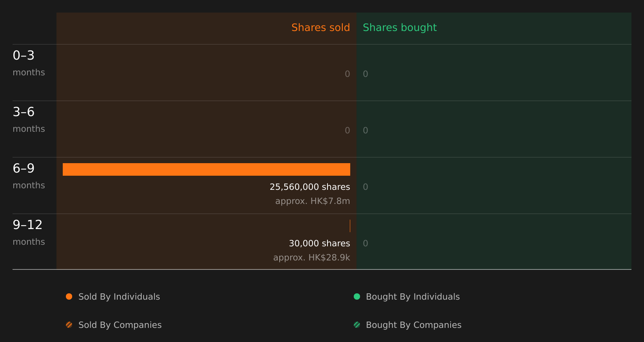
Task: Click the 9–12 months row label
Action: (x=29, y=233)
